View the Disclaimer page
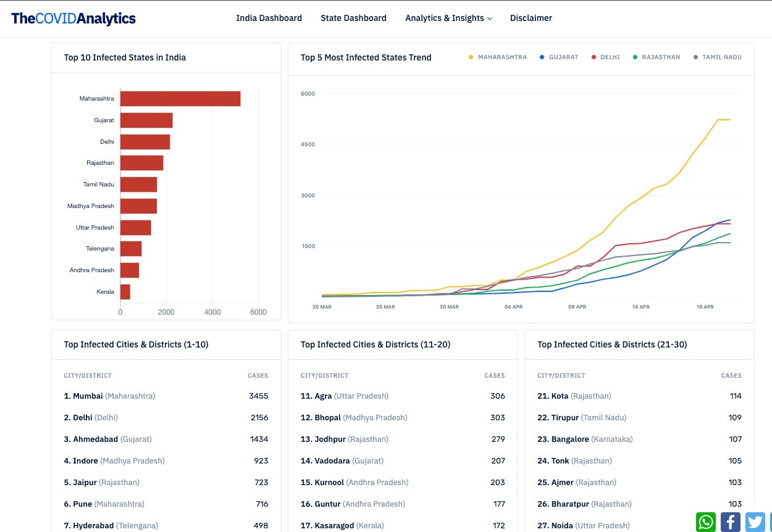Image resolution: width=772 pixels, height=532 pixels. tap(531, 18)
